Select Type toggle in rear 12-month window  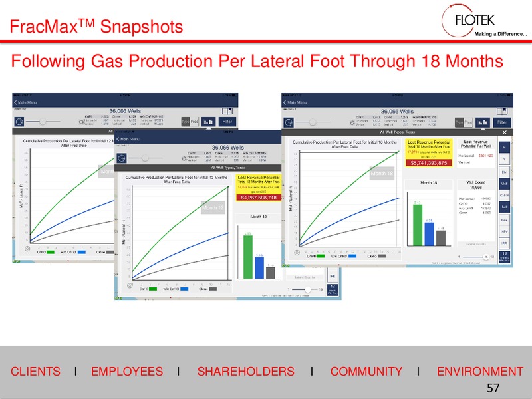coord(186,122)
